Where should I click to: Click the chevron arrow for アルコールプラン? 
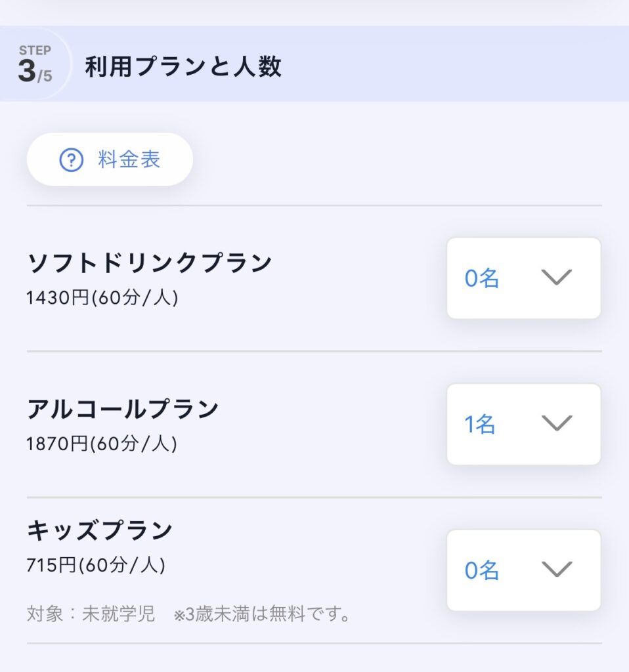556,424
